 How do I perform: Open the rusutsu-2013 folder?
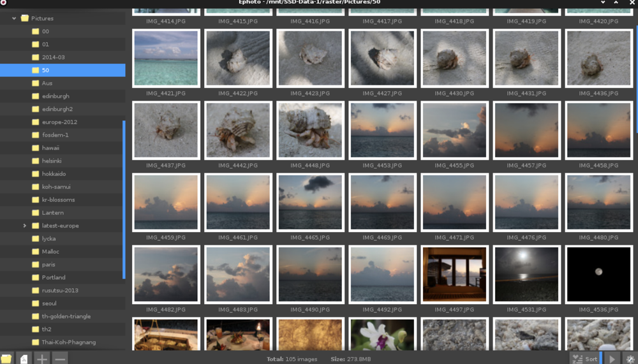coord(63,291)
